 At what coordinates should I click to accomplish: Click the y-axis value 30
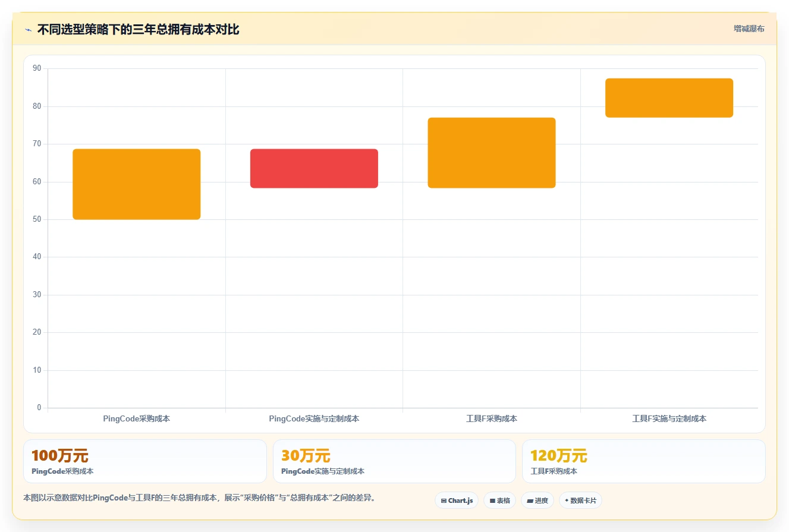[x=37, y=295]
